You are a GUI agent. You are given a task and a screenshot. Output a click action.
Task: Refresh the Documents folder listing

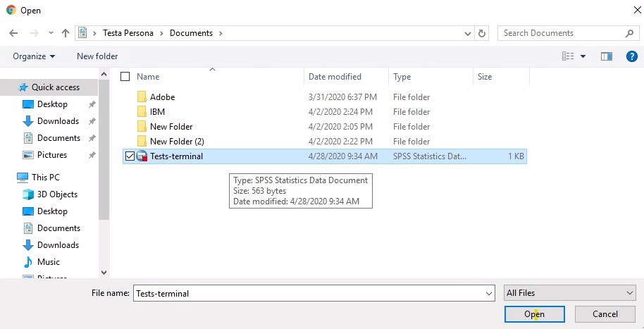tap(482, 33)
